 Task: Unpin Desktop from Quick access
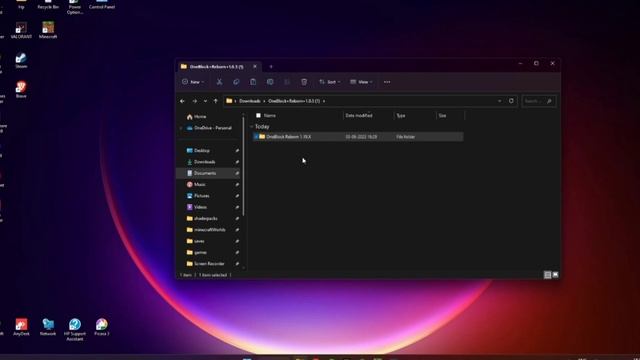(237, 151)
